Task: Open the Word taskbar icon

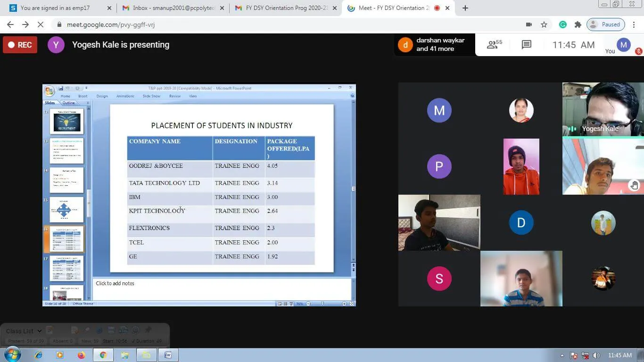Action: coord(168,355)
